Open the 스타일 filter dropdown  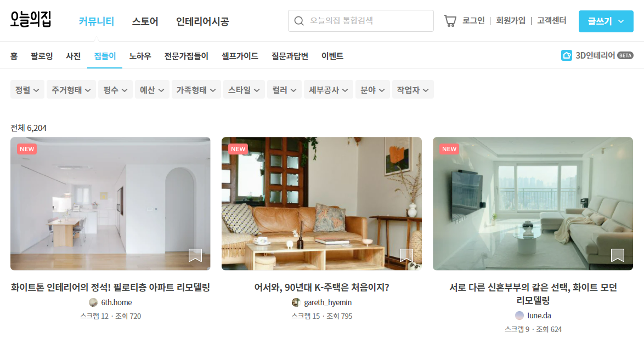(x=244, y=90)
